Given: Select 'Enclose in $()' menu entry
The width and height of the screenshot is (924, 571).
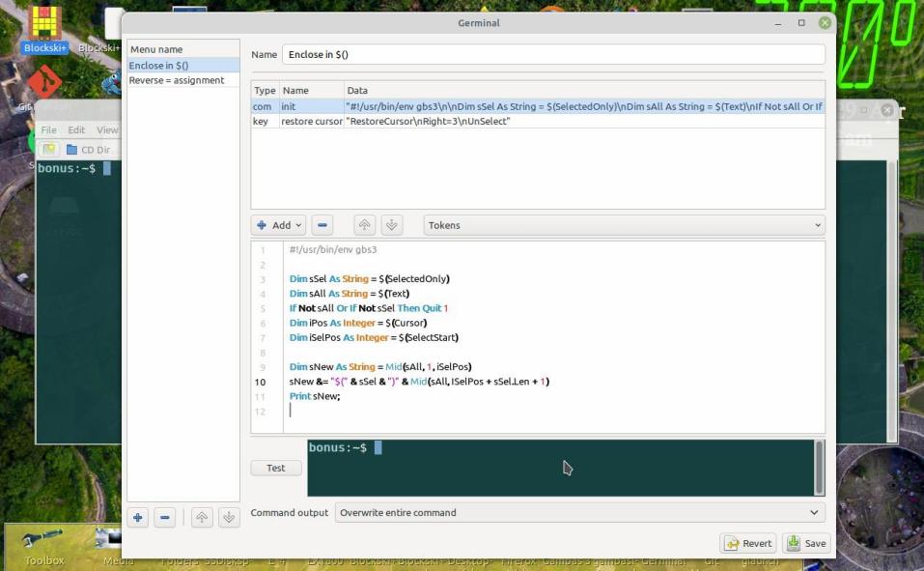Looking at the screenshot, I should [x=159, y=65].
